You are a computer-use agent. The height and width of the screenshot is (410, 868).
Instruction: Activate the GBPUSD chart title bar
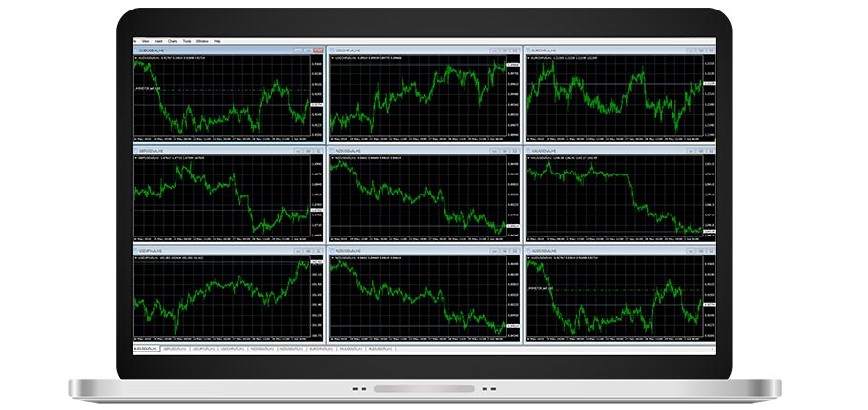pyautogui.click(x=228, y=151)
